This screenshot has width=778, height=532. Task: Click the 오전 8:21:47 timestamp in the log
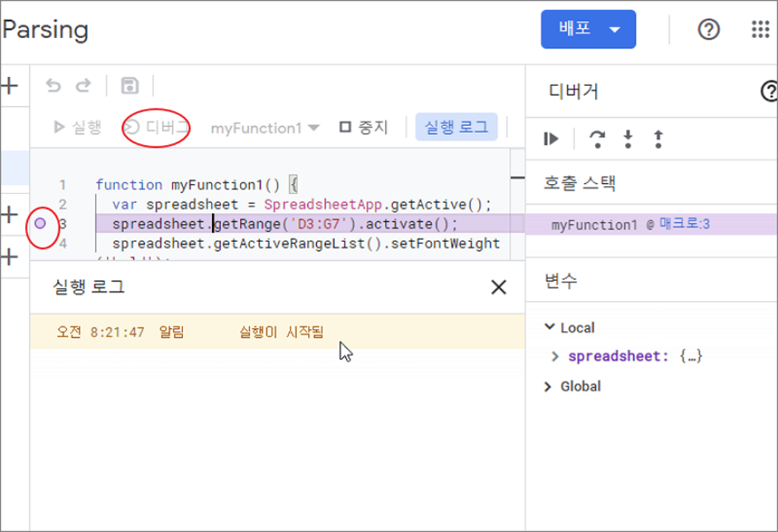click(101, 332)
